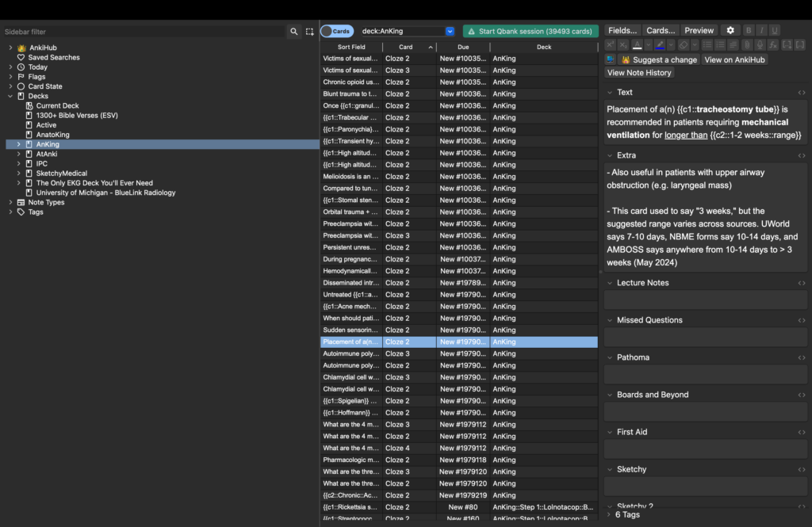Apply bold formatting with the B icon
This screenshot has height=527, width=812.
[749, 31]
